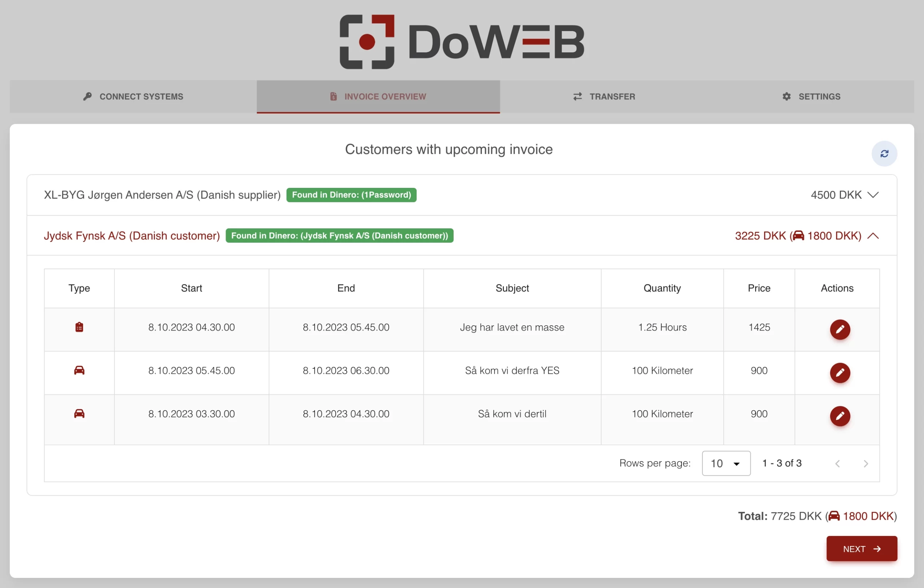Viewport: 924px width, 588px height.
Task: Edit the 'Så kom vi derfra YES' row
Action: 840,372
